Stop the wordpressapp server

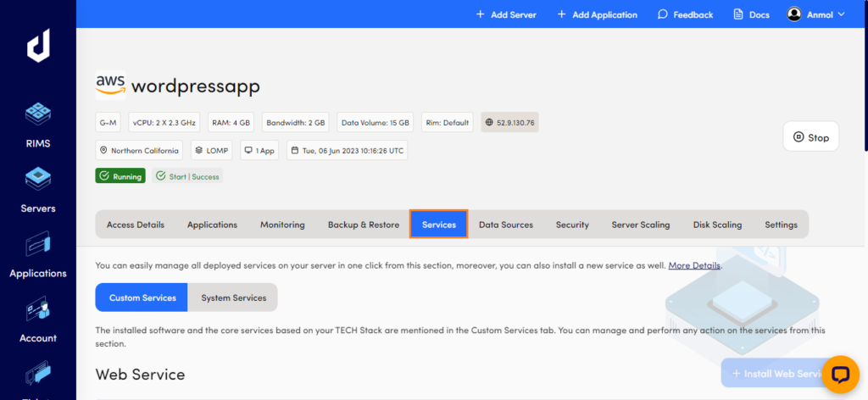point(811,136)
